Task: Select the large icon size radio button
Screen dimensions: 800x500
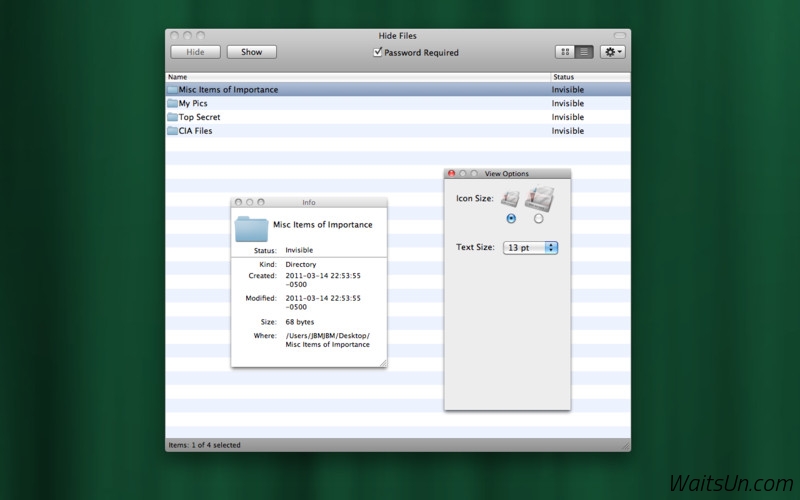Action: 539,218
